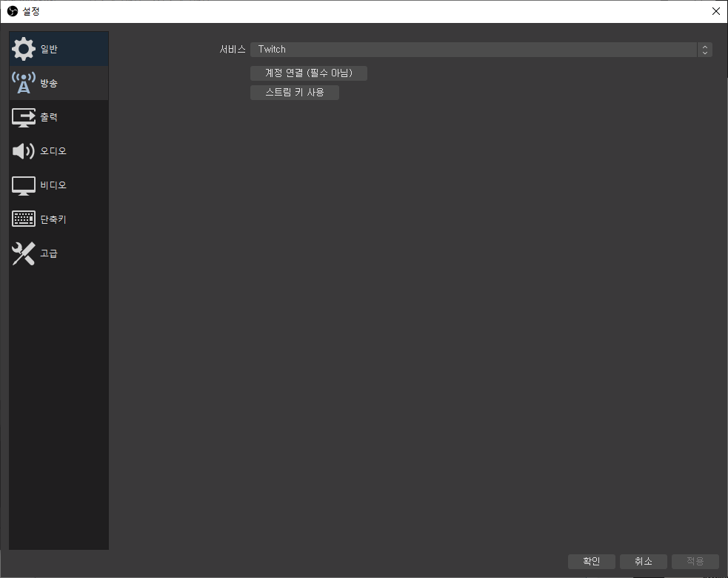Viewport: 728px width, 578px height.
Task: Confirm settings with the 확인 button
Action: 592,561
